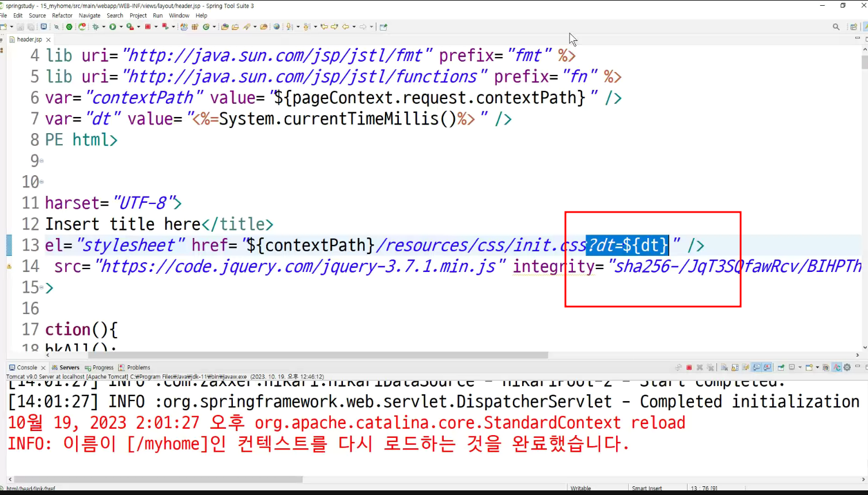Viewport: 868px width, 495px height.
Task: Click the Search flashlight toolbar icon
Action: coord(247,27)
